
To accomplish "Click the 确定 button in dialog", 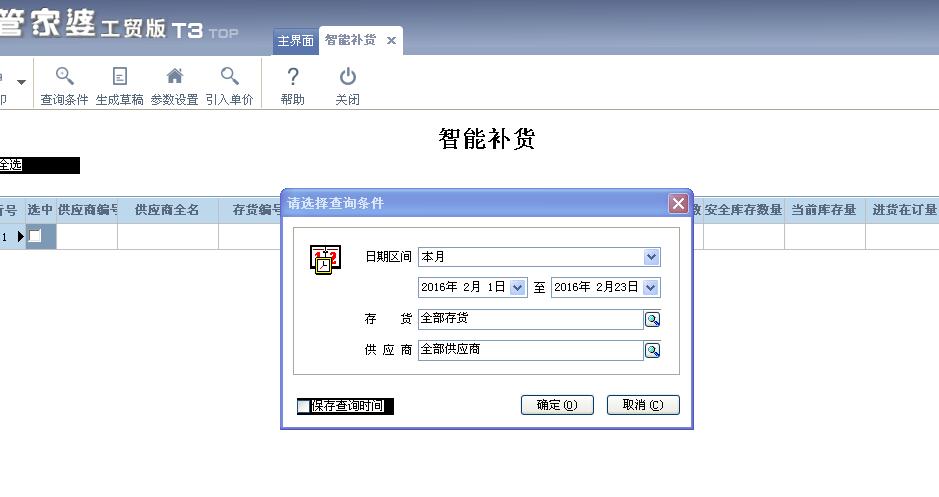I will coord(557,405).
